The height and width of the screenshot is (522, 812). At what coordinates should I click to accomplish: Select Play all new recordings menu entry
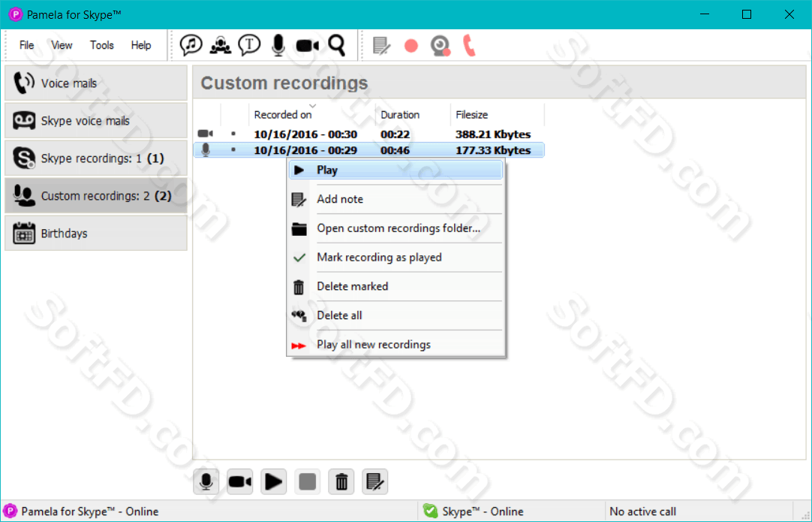[x=395, y=344]
